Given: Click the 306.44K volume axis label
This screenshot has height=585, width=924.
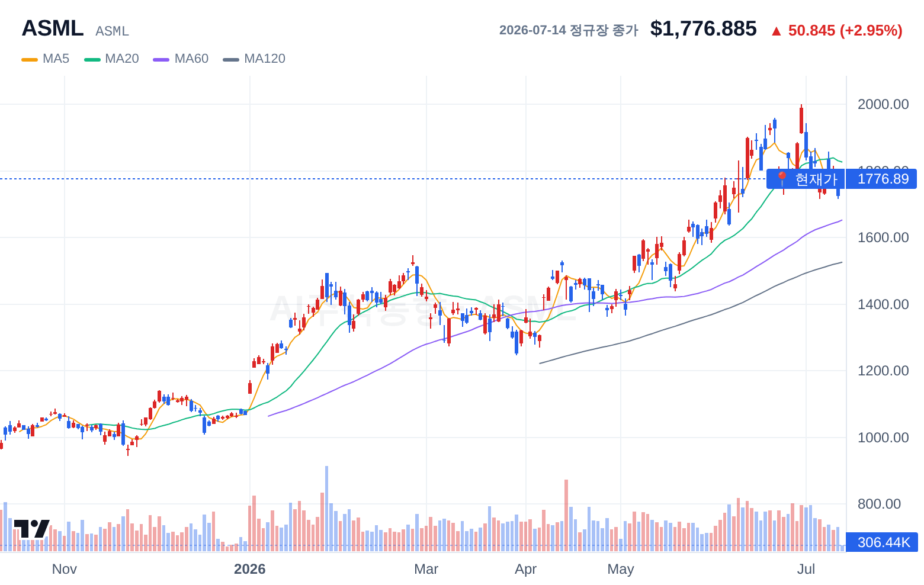Looking at the screenshot, I should [x=882, y=542].
